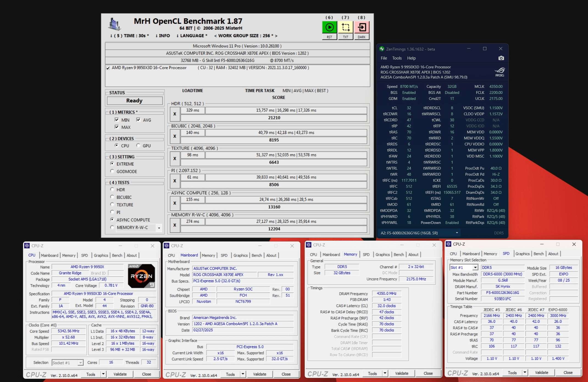The width and height of the screenshot is (588, 382).
Task: Open the ZenTimings Tools menu
Action: [x=397, y=58]
